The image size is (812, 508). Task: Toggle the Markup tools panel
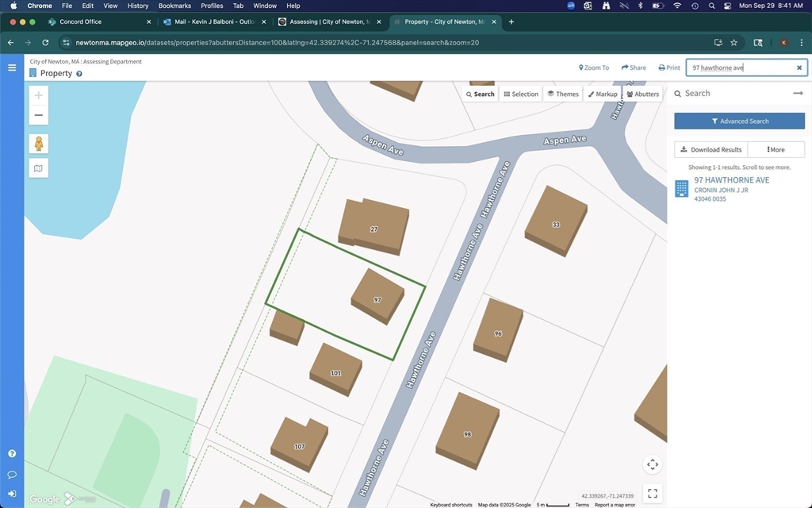tap(603, 94)
